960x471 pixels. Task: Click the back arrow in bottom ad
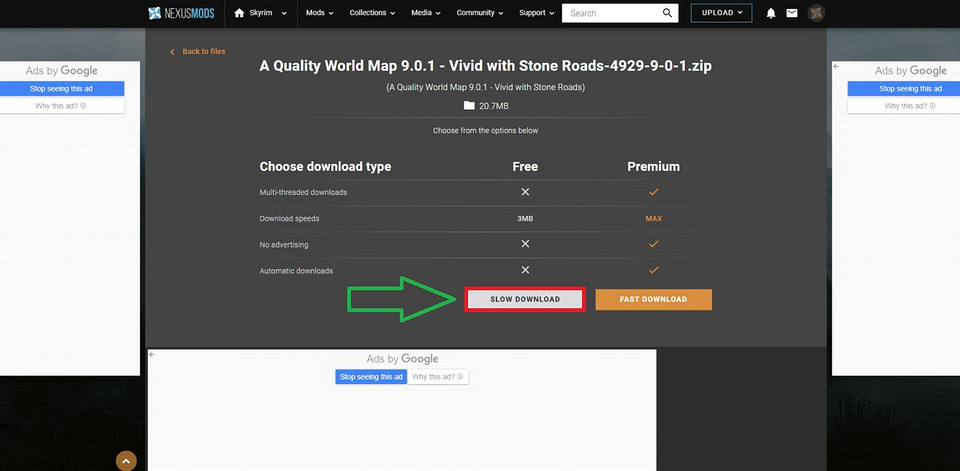coord(152,355)
